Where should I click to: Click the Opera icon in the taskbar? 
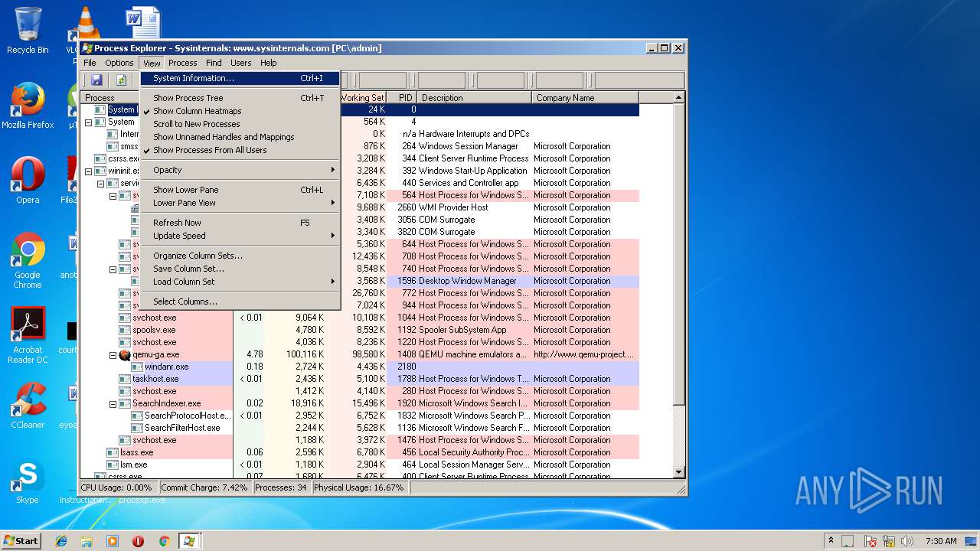(138, 541)
